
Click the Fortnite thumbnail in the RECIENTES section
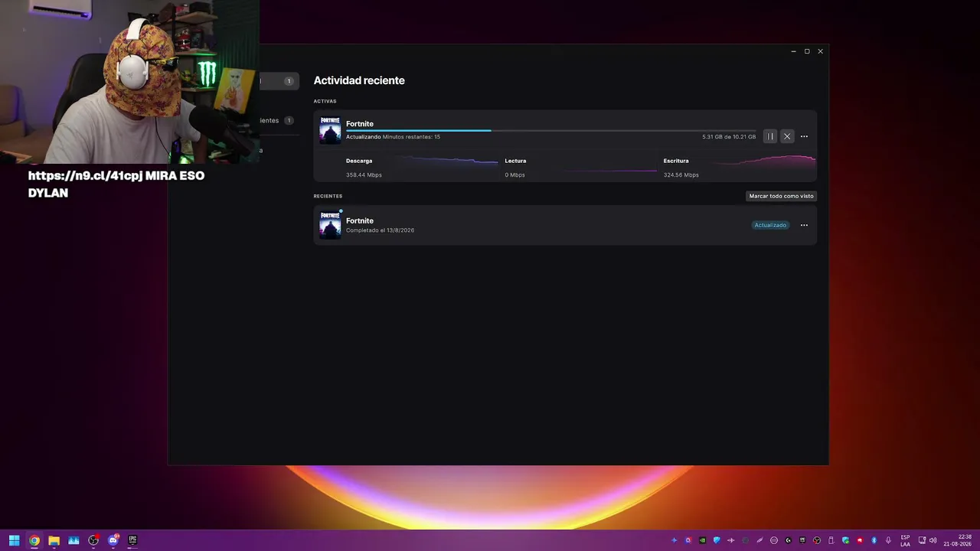click(330, 225)
